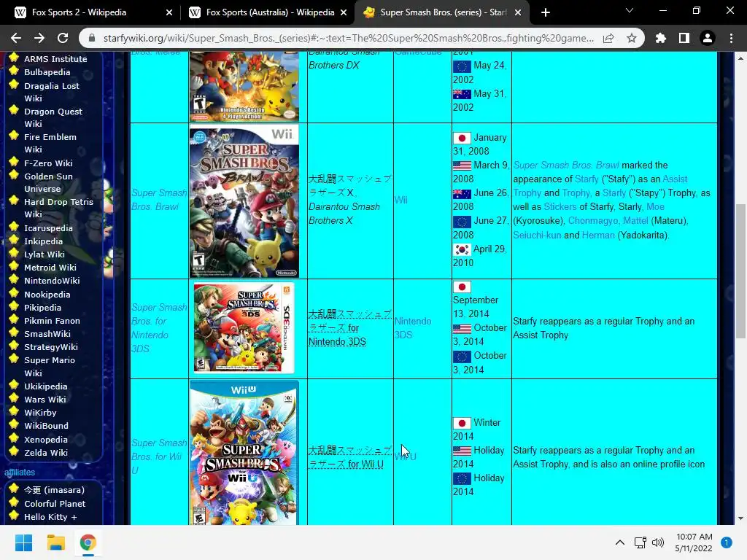View site information lock icon
The image size is (747, 560).
(x=92, y=38)
